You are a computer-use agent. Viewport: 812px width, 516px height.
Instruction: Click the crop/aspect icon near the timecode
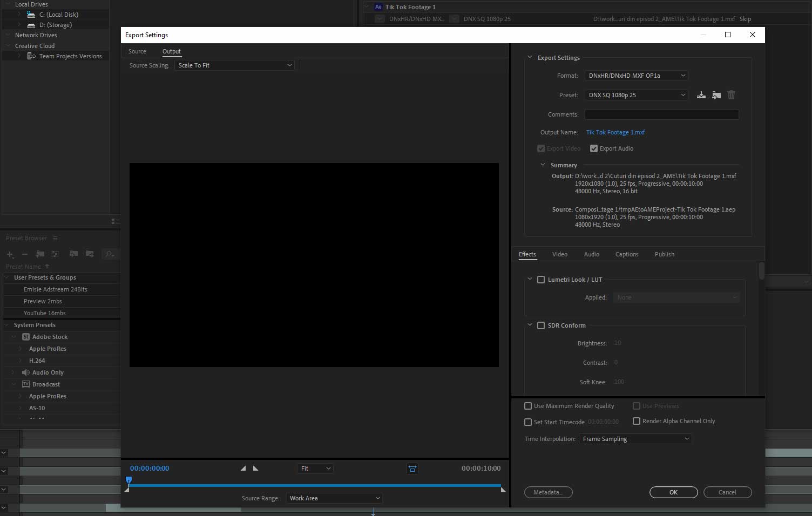point(412,469)
